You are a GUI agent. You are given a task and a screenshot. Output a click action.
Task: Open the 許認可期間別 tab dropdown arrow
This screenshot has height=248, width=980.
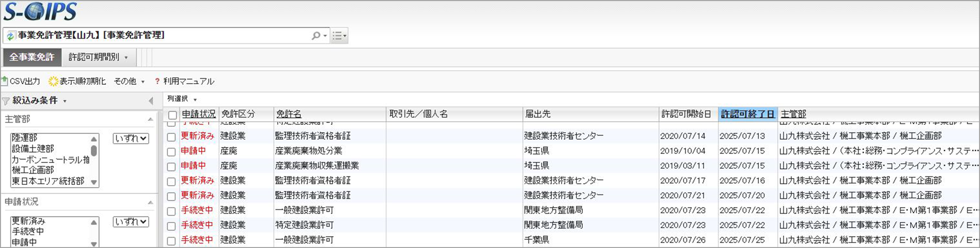point(126,58)
